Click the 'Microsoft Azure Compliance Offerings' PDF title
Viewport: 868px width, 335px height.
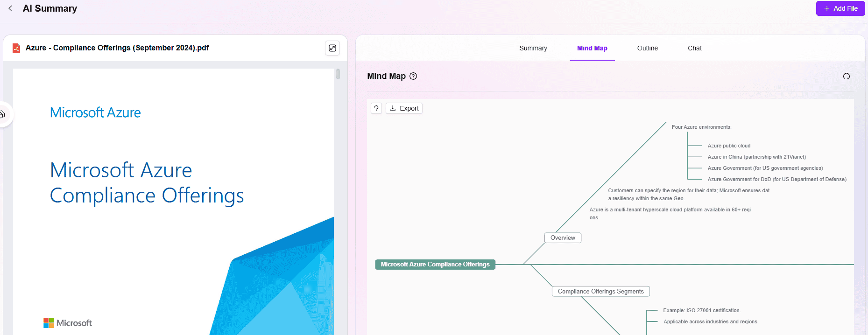click(x=147, y=183)
